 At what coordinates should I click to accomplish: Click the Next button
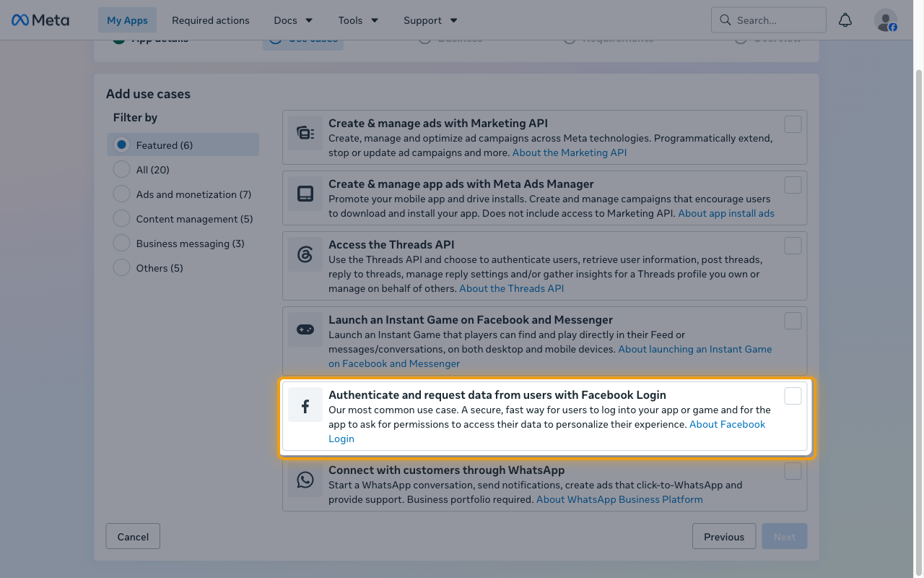[x=785, y=537]
